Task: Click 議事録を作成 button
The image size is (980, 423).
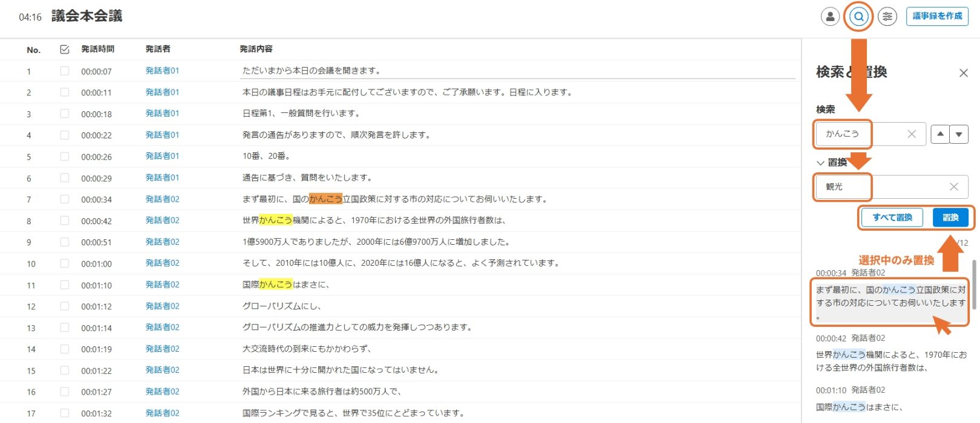Action: coord(936,16)
